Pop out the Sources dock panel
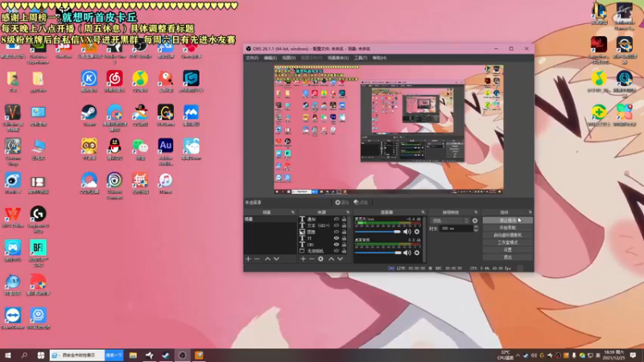The image size is (644, 362). coord(348,212)
